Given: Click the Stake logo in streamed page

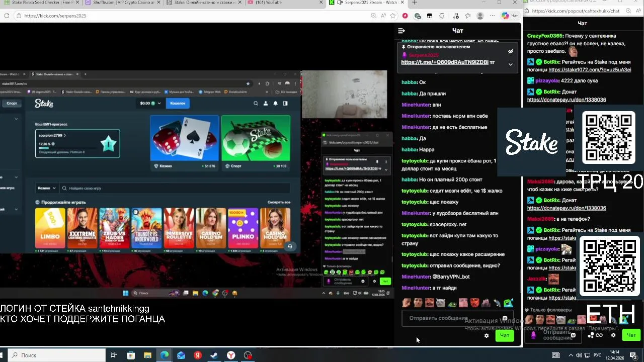Looking at the screenshot, I should pos(44,104).
